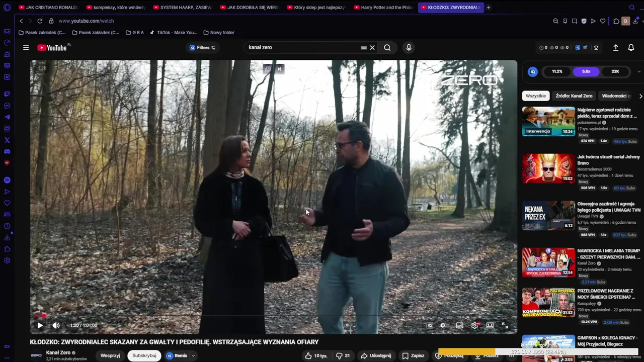Enter fullscreen mode on the player
The height and width of the screenshot is (362, 644).
pyautogui.click(x=505, y=325)
